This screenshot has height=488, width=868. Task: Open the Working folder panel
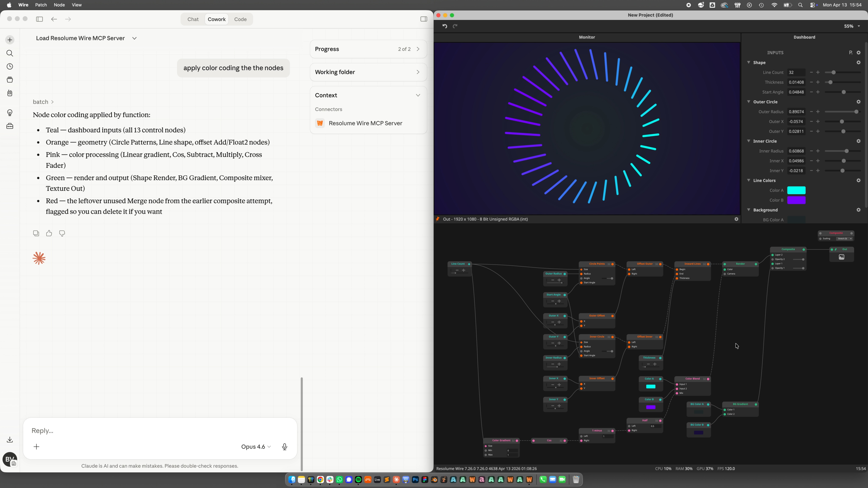tap(368, 72)
